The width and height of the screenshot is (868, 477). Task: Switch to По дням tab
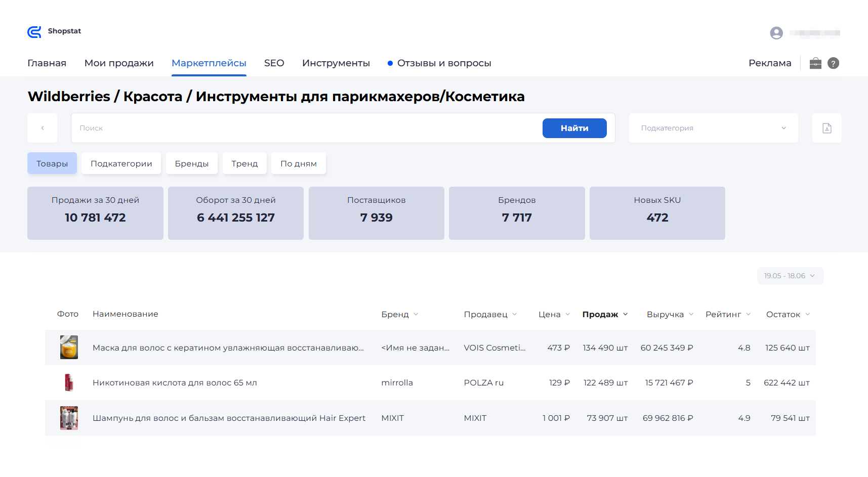299,163
